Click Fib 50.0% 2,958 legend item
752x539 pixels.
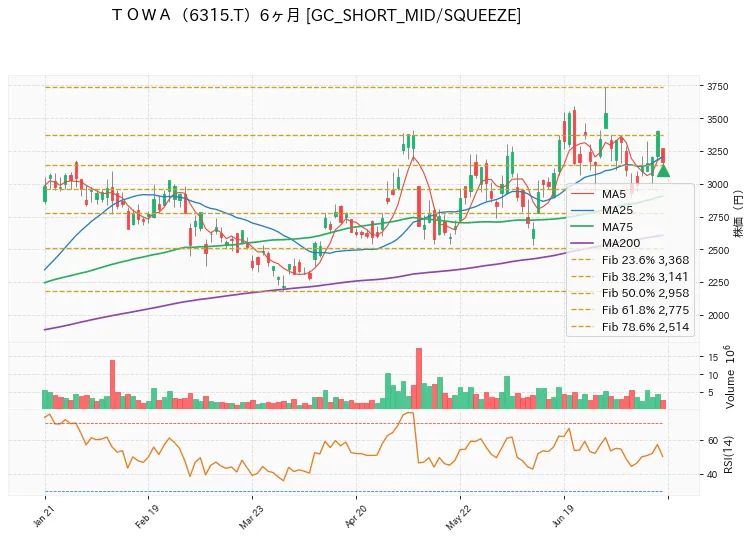[630, 293]
